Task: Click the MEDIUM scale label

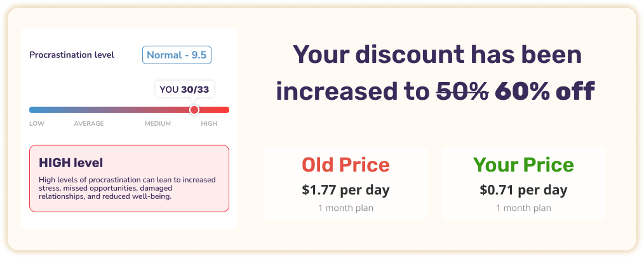Action: (x=158, y=123)
